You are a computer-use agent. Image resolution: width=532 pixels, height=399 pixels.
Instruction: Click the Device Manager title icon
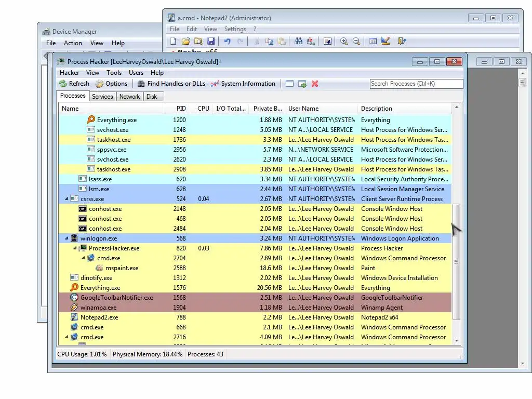tap(46, 32)
